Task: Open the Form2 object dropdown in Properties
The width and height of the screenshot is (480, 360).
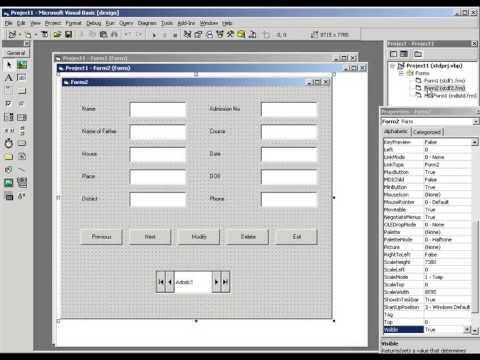Action: coord(476,122)
